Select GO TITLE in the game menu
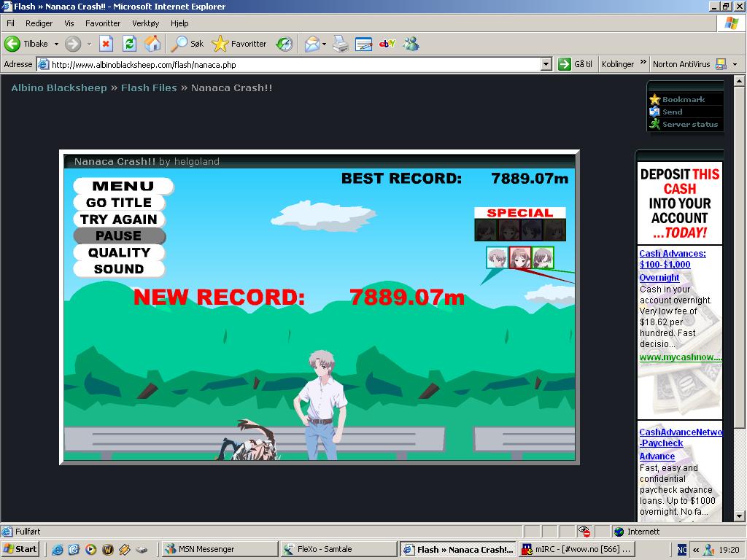The image size is (747, 560). click(119, 203)
